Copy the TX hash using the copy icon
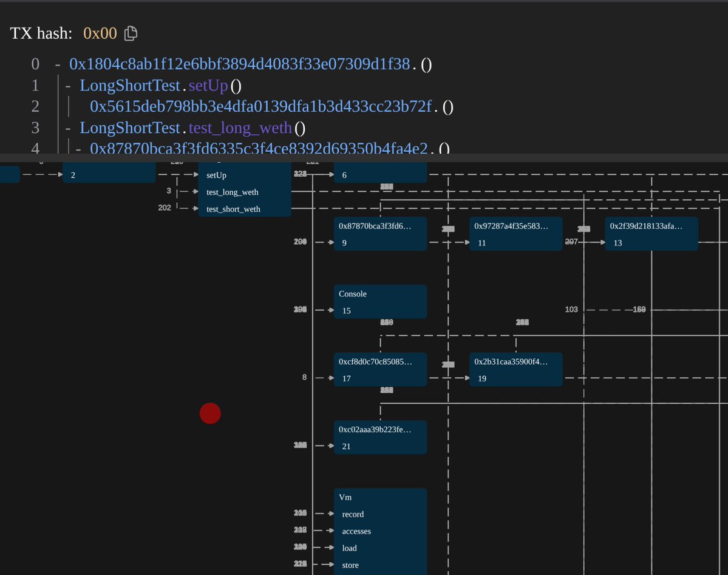 [x=131, y=33]
